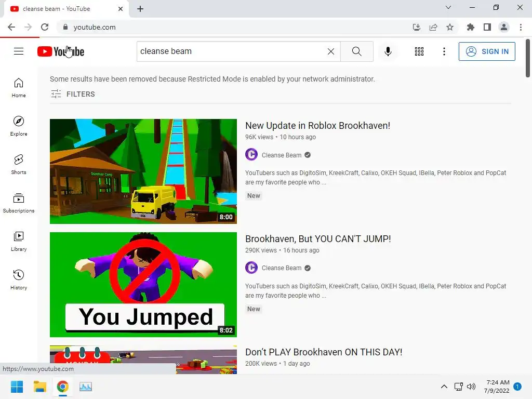Viewport: 532px width, 399px height.
Task: Open YouTube settings three-dot menu
Action: click(x=444, y=51)
